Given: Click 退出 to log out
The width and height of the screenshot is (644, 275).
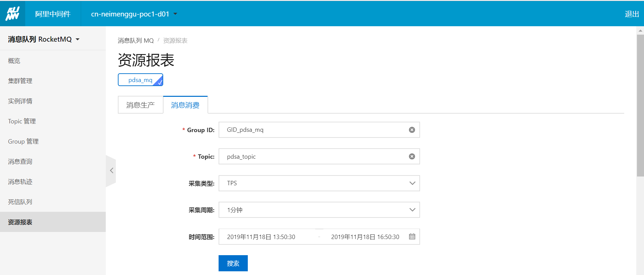Looking at the screenshot, I should [x=632, y=14].
